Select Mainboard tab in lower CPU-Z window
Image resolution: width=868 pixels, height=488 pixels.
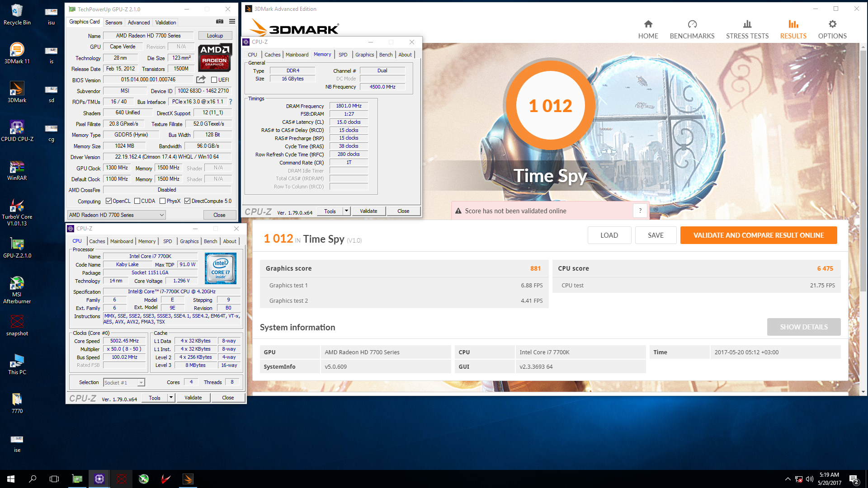tap(122, 241)
